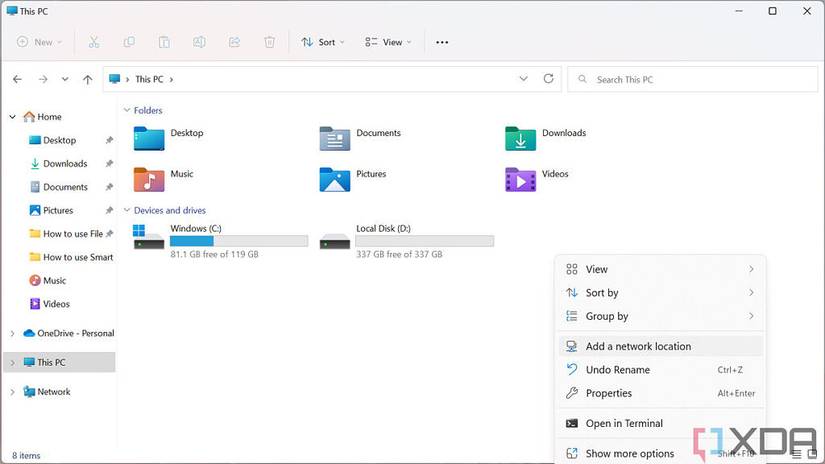Select the Windows (C:) drive icon
825x464 pixels.
[x=149, y=237]
